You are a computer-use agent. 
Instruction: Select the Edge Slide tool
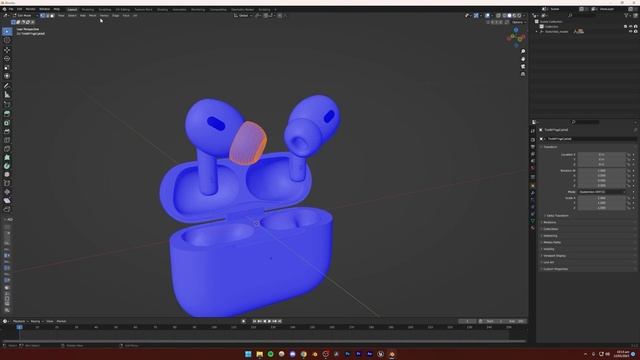pyautogui.click(x=7, y=183)
